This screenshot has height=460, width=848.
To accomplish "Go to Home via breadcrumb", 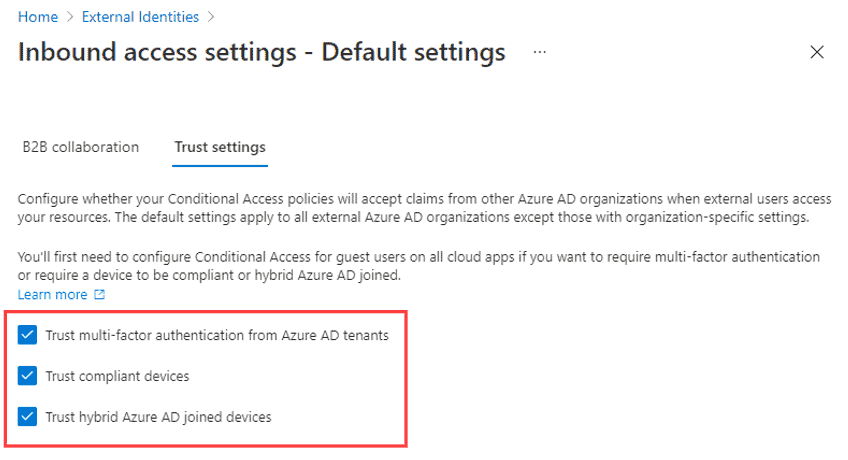I will (x=38, y=17).
